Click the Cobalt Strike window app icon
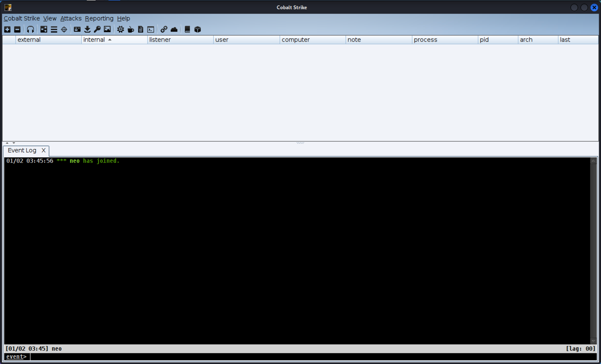 click(8, 7)
